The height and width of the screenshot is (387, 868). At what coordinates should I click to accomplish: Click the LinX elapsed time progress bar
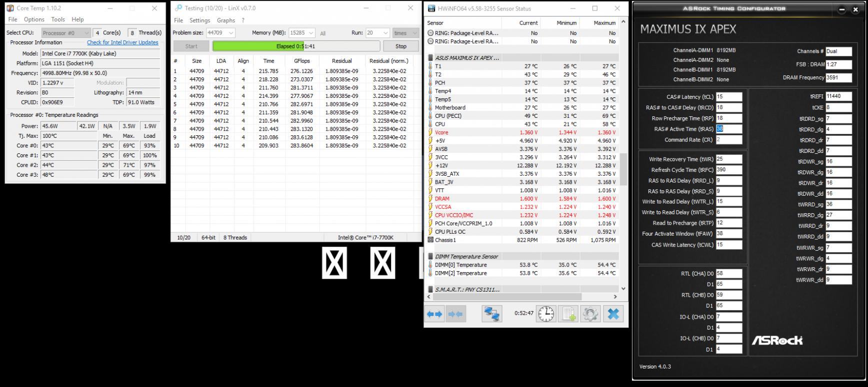click(296, 46)
